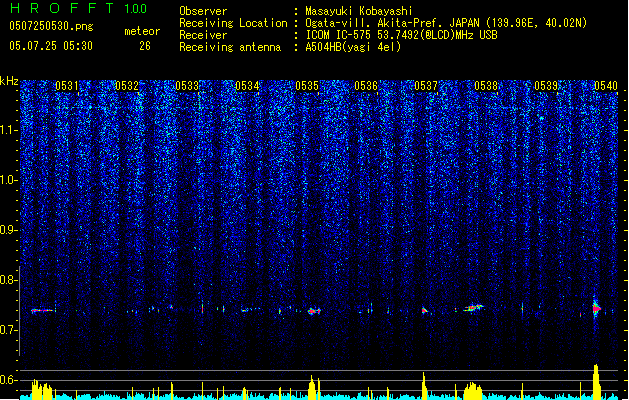This screenshot has height=400, width=629.
Task: Click the Receiving antenna label
Action: [x=230, y=47]
